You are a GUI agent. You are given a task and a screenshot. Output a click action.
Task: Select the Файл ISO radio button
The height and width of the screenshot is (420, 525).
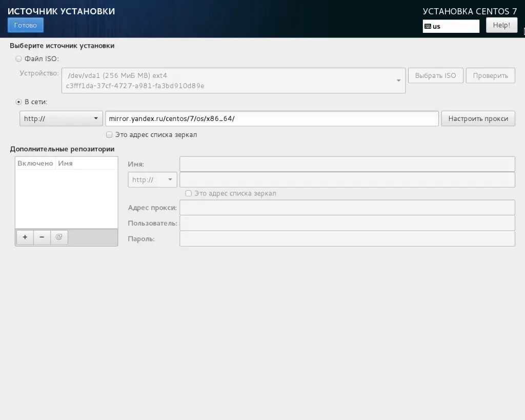19,58
